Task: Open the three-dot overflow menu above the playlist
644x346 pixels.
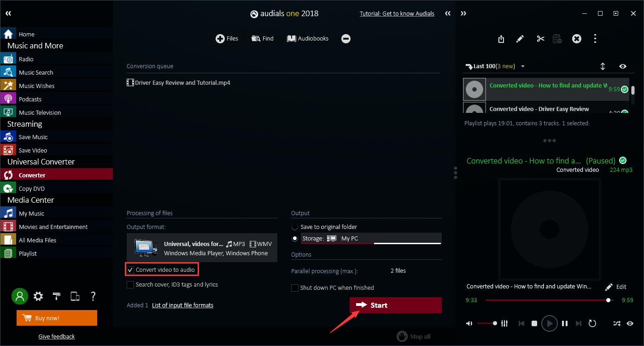Action: (595, 39)
